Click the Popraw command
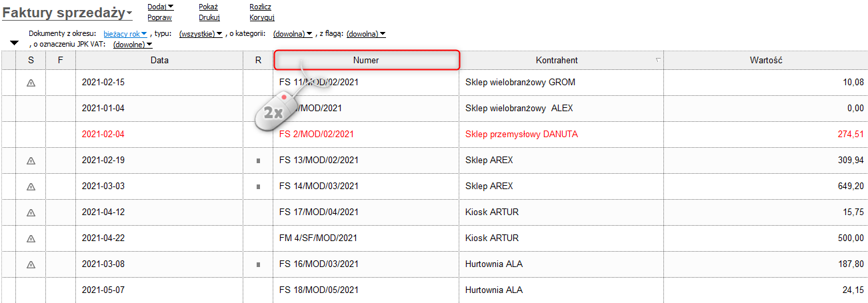 coord(159,18)
